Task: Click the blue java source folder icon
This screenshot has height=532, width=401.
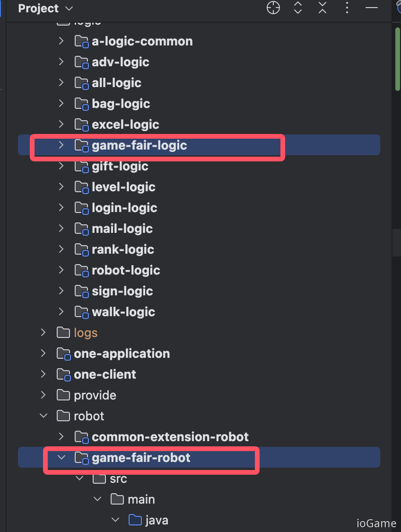Action: click(x=135, y=520)
